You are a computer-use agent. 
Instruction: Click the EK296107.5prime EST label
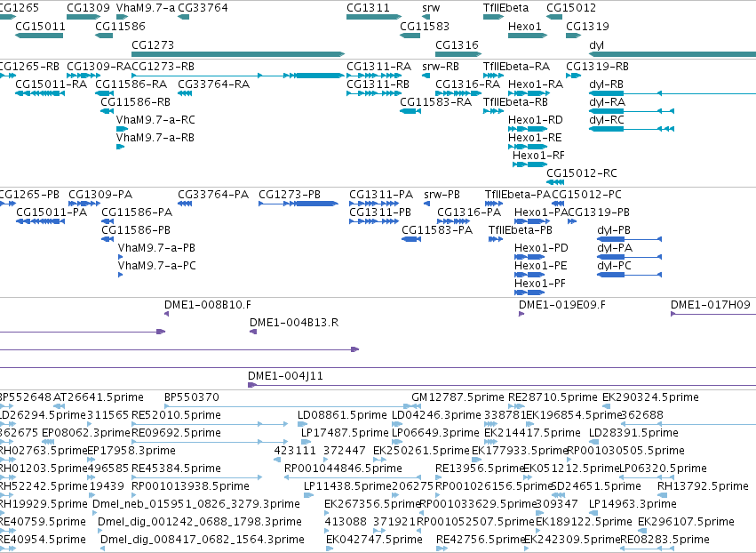coord(686,522)
